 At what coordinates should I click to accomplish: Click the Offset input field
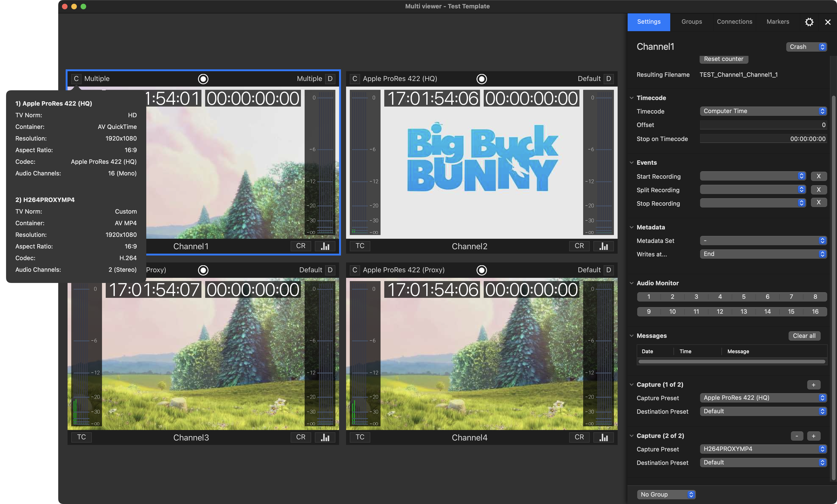point(763,125)
